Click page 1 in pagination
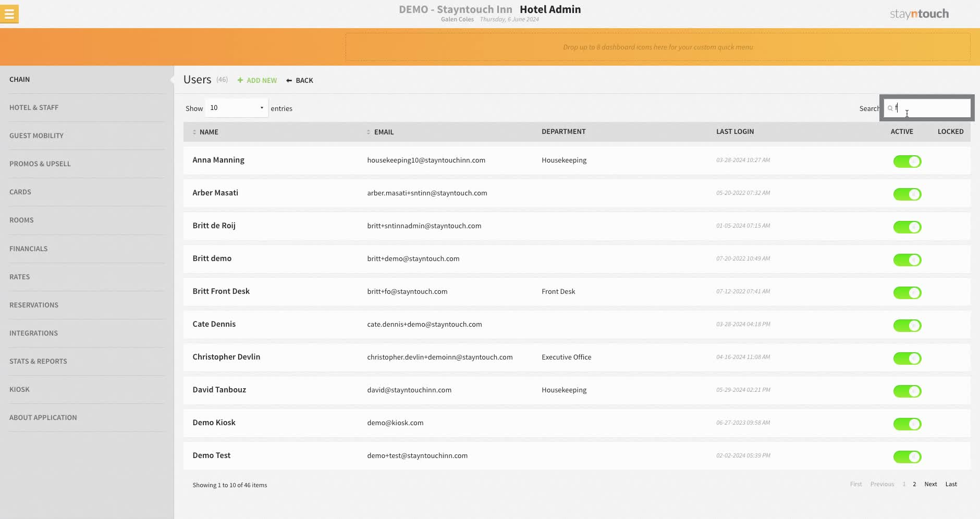This screenshot has height=519, width=980. coord(904,484)
